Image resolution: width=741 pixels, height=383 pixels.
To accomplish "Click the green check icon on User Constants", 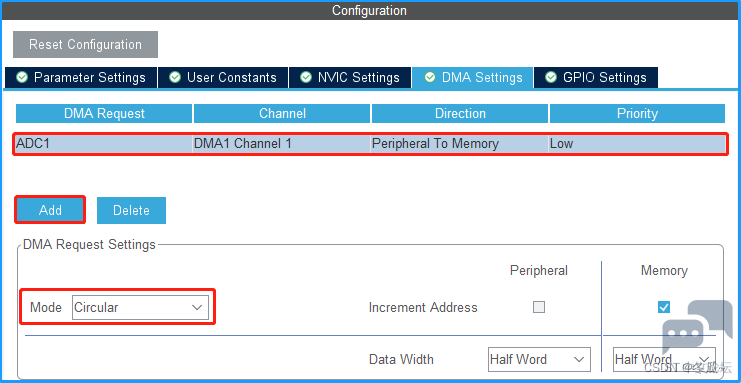I will (x=175, y=77).
